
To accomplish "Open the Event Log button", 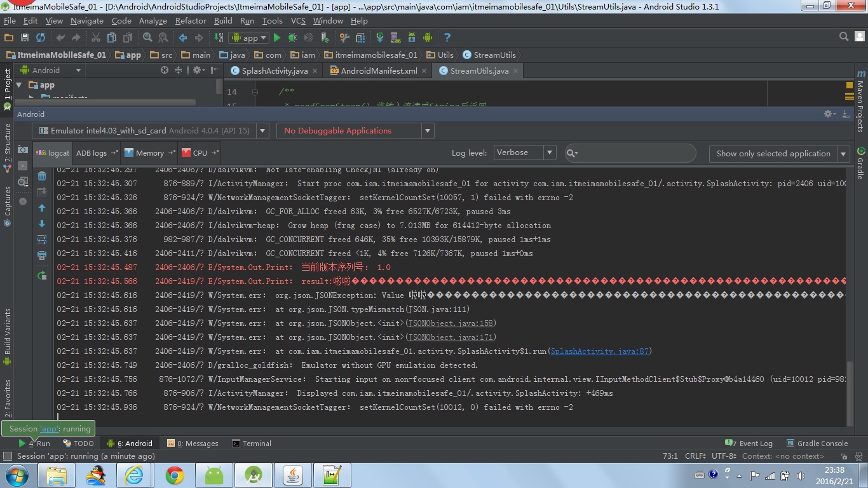I will click(750, 444).
